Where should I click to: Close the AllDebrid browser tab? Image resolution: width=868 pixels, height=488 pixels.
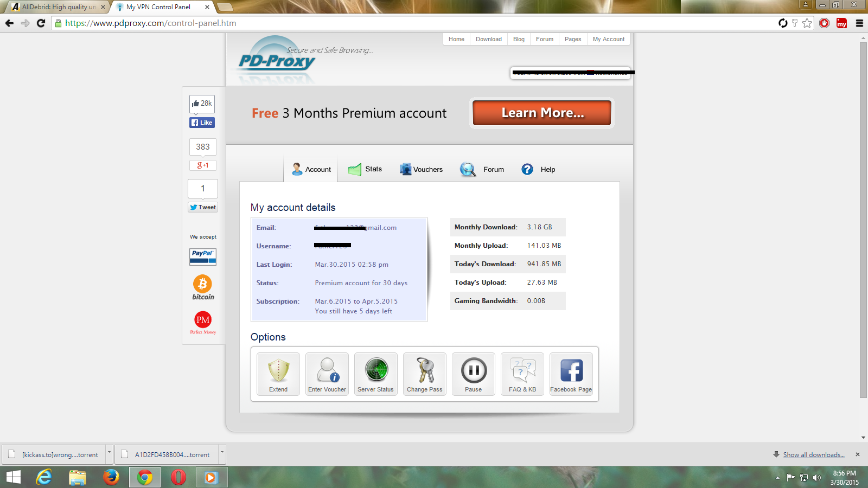(x=103, y=7)
